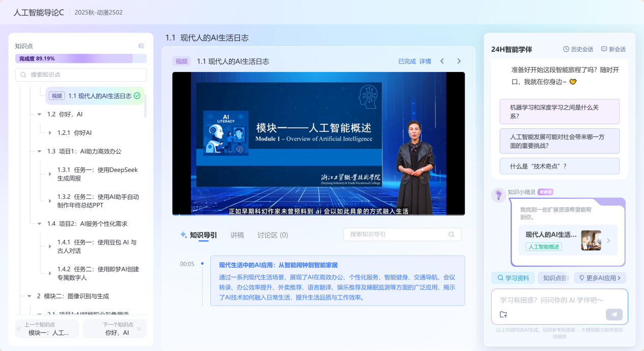Click the send message paper plane icon
644x351 pixels.
(x=614, y=314)
